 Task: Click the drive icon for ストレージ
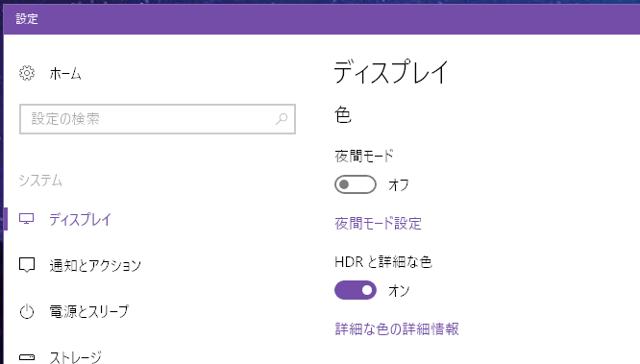click(x=27, y=357)
